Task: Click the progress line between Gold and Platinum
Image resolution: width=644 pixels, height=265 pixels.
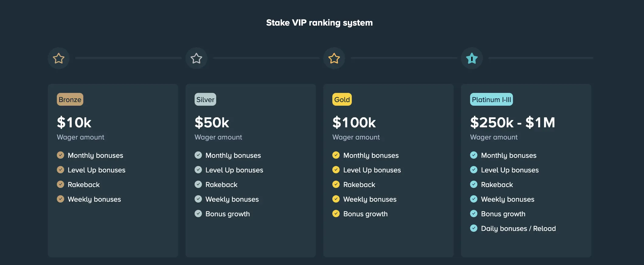Action: click(404, 58)
